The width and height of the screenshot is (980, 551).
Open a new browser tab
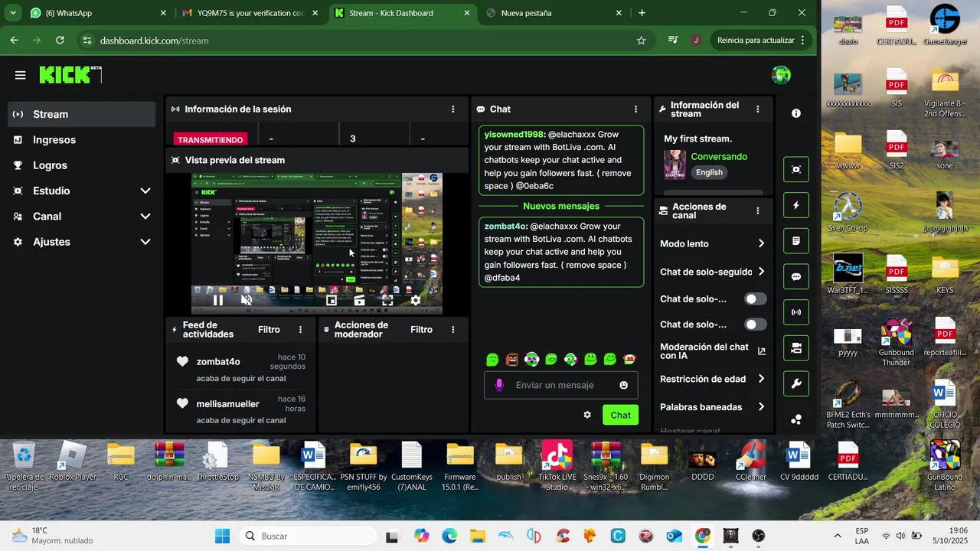coord(642,13)
